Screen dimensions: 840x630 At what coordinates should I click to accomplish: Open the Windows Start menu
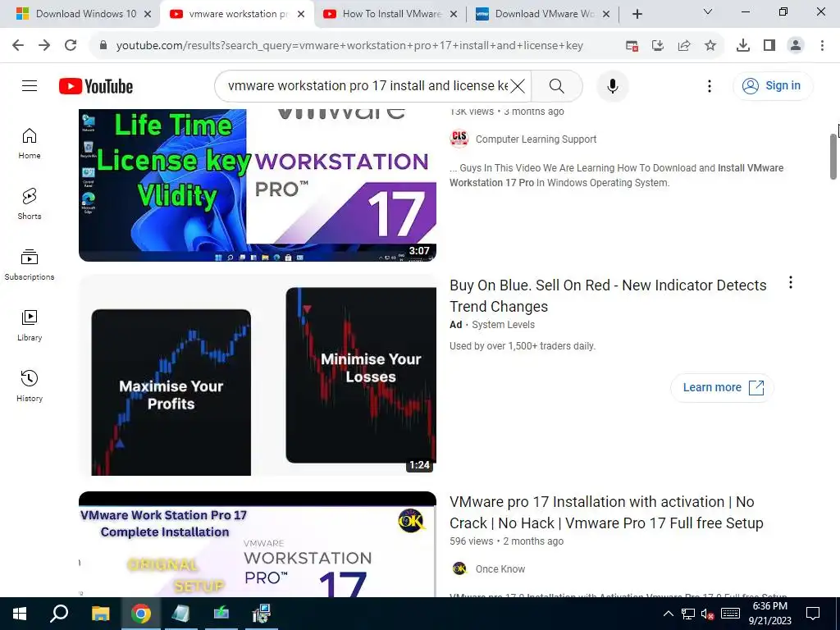click(x=20, y=614)
